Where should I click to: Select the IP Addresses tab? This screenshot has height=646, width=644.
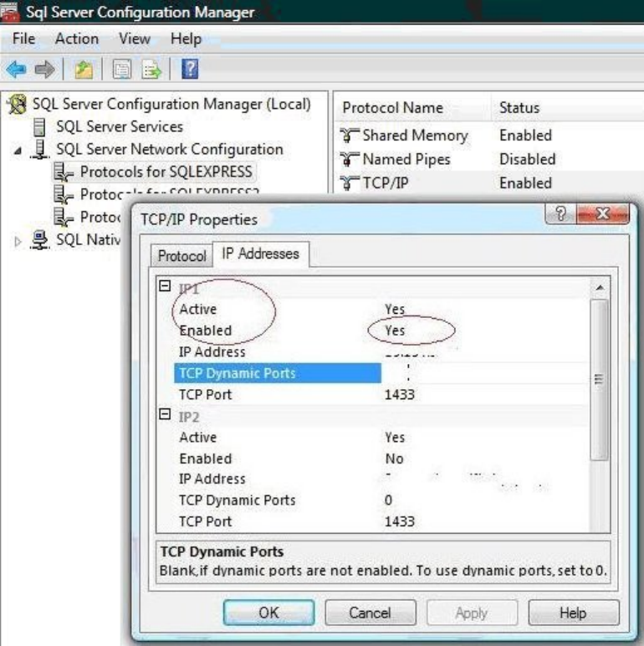(x=260, y=254)
